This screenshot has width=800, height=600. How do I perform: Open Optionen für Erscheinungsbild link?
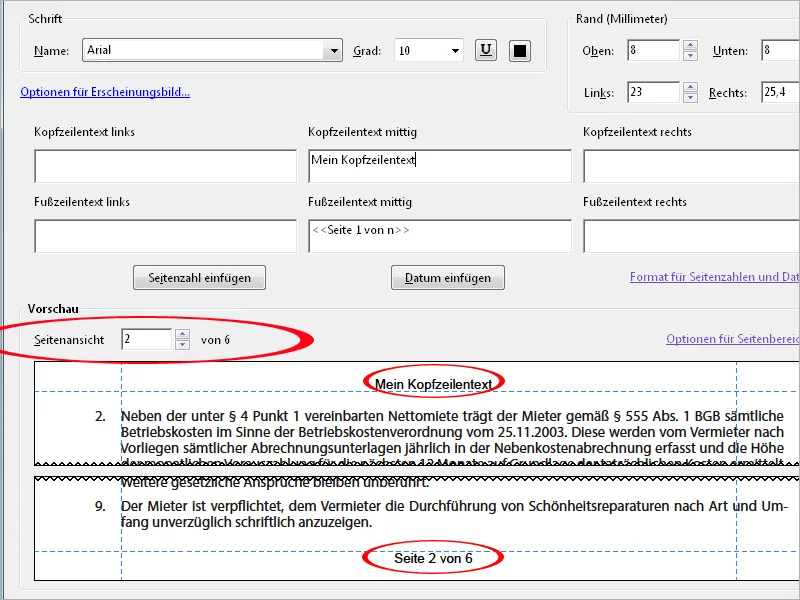[105, 92]
